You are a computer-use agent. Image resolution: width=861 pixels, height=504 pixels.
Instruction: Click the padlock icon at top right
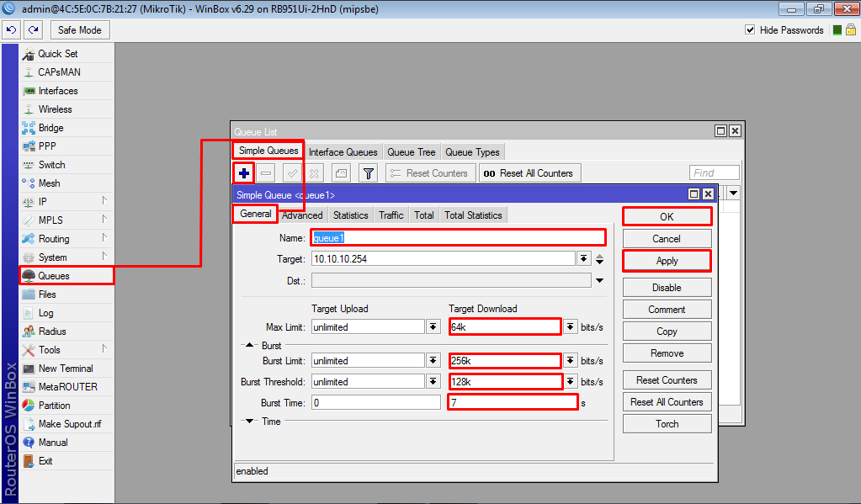851,29
